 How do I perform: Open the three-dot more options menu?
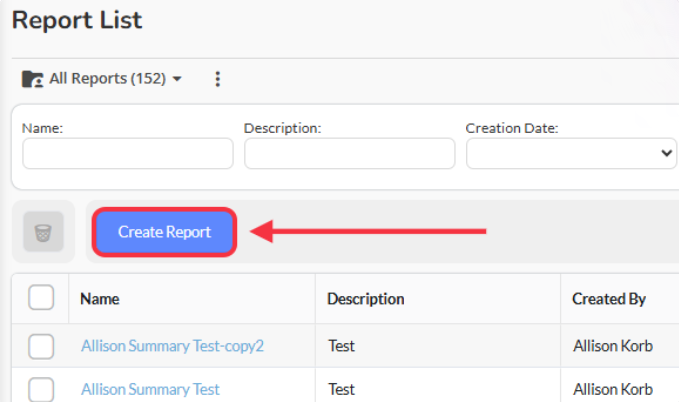[217, 79]
